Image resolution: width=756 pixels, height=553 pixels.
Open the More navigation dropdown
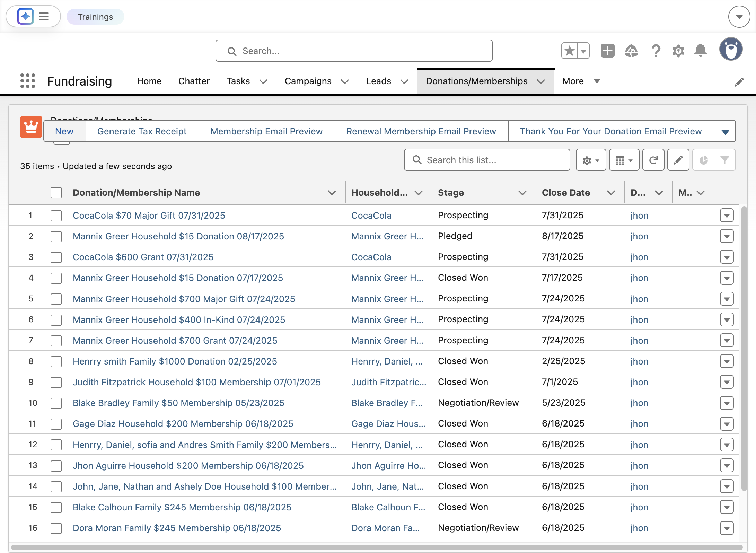point(581,81)
